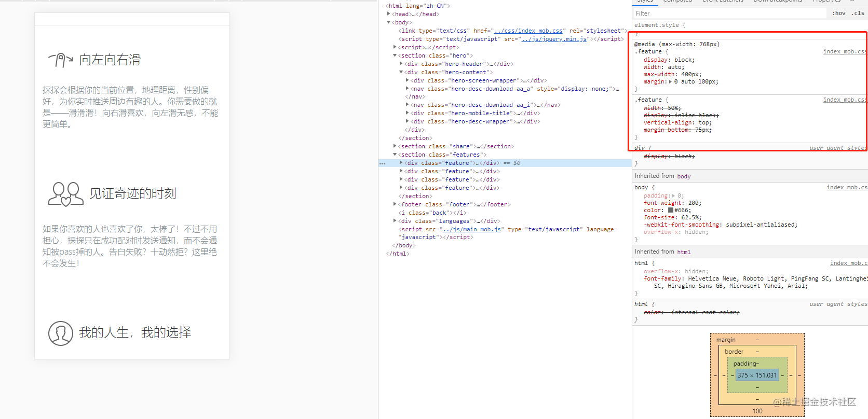This screenshot has height=419, width=868.
Task: Click the border label in box model diagram
Action: (x=734, y=352)
